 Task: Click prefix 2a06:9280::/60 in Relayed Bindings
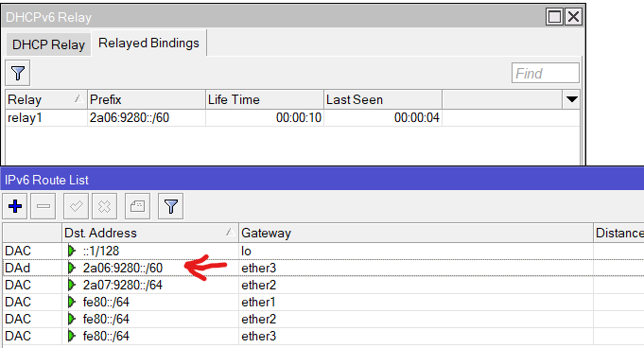[x=130, y=118]
